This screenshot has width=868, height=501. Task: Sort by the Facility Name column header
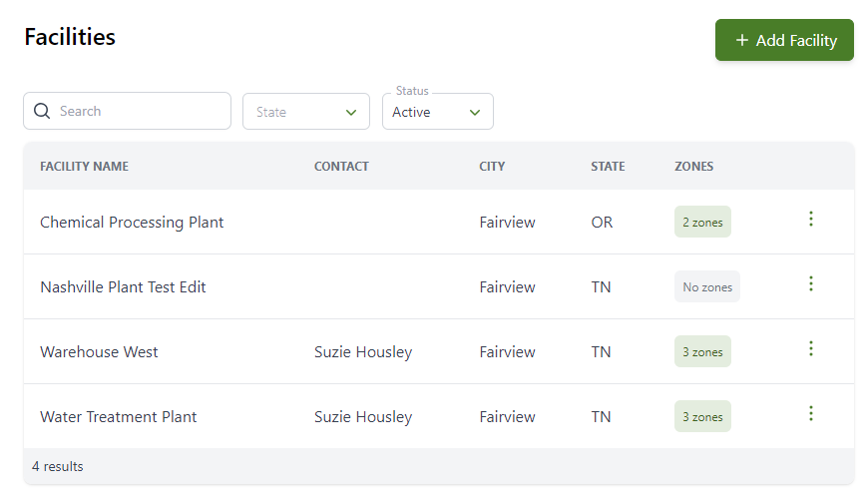coord(84,166)
